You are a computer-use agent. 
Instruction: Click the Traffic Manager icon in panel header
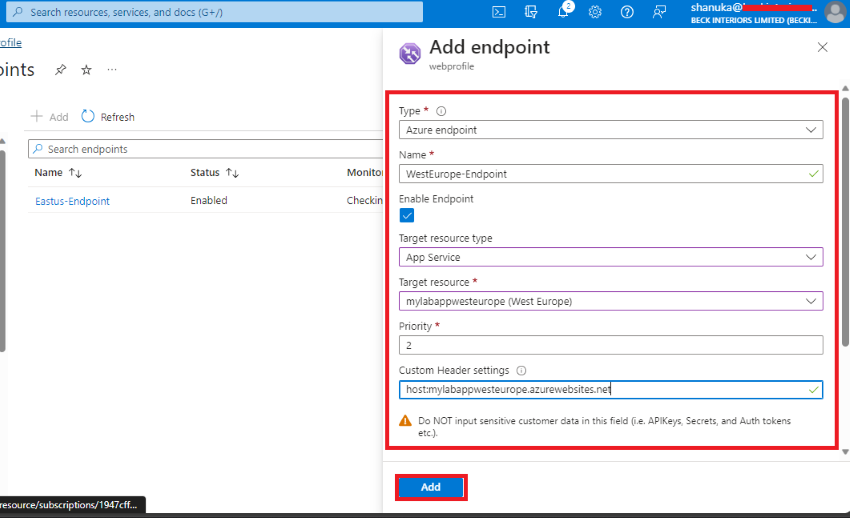coord(410,53)
